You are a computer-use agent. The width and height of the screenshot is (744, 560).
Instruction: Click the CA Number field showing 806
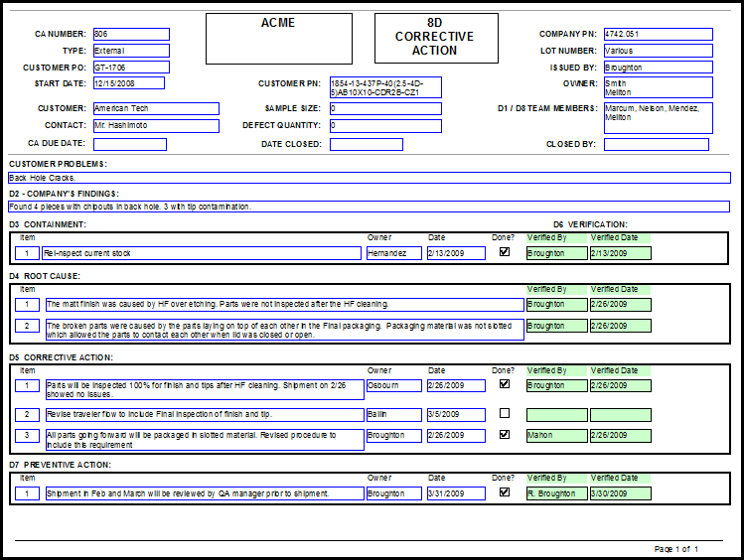point(131,34)
